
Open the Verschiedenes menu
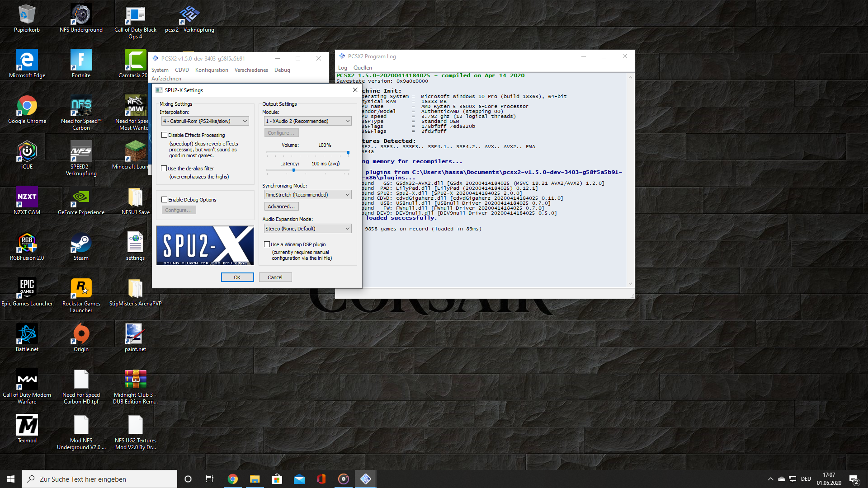251,70
